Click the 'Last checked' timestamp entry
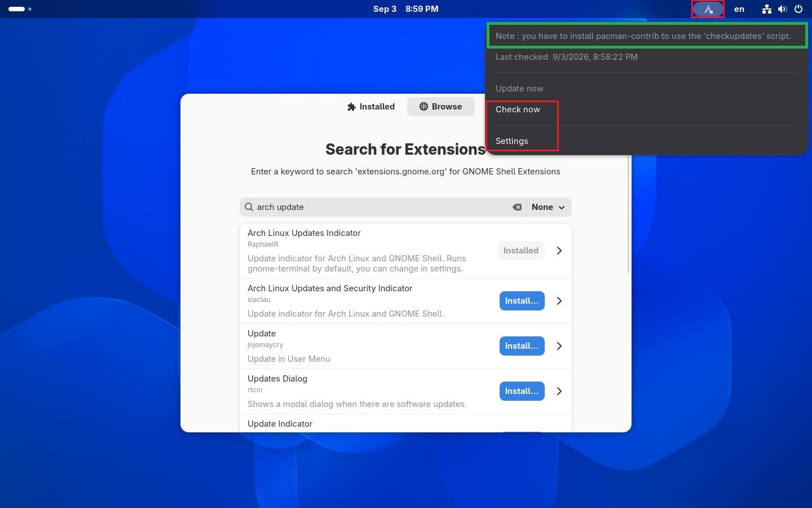The image size is (812, 508). 567,57
